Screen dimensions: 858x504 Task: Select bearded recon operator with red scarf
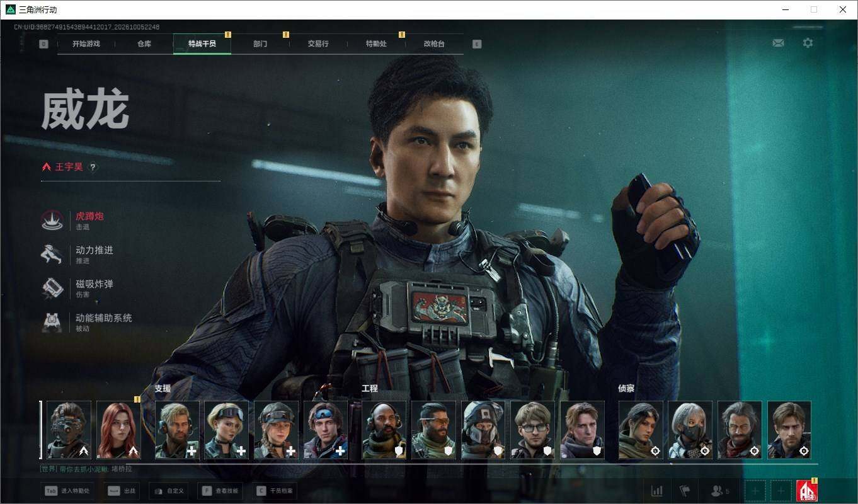[740, 430]
